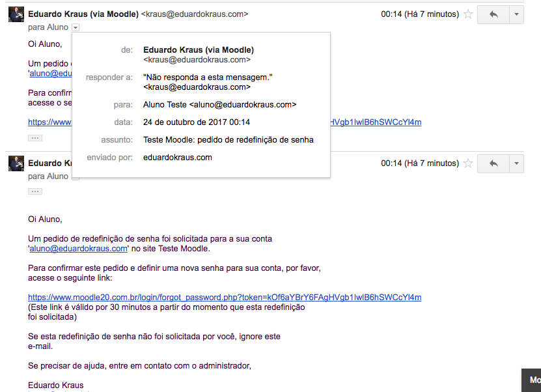Reply to the second email message
The height and width of the screenshot is (392, 541).
[493, 163]
